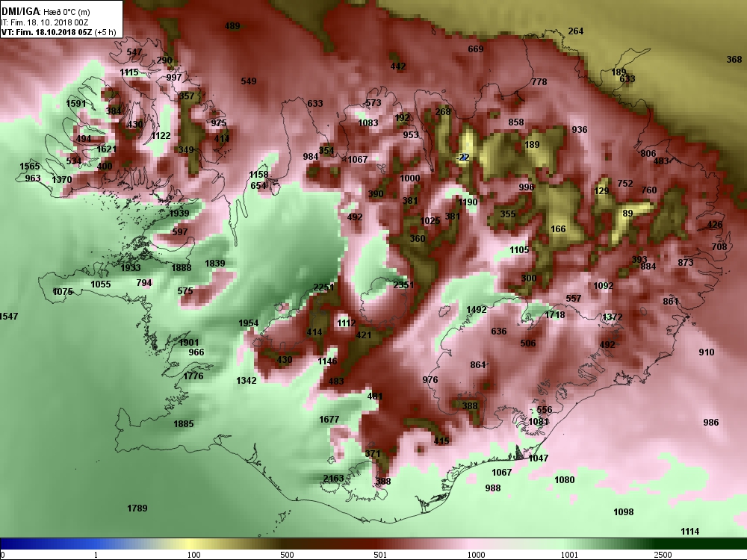This screenshot has width=747, height=560.
Task: Select the value 89 on the map
Action: (x=628, y=214)
